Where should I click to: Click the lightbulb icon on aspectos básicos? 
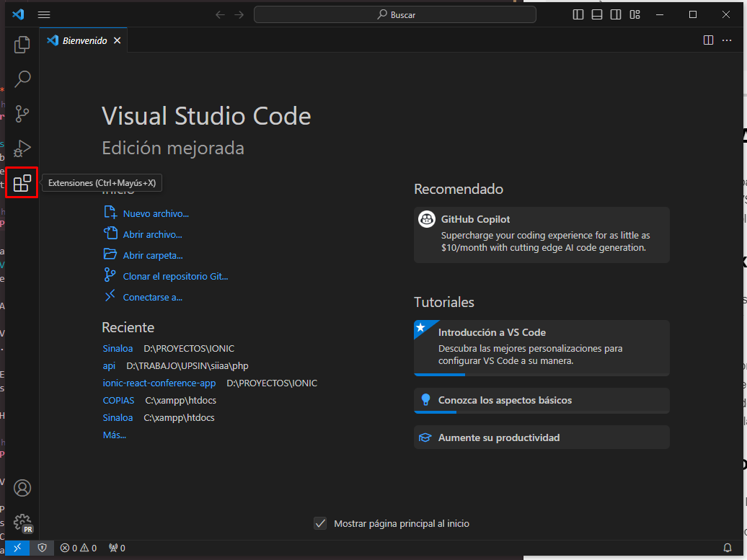pyautogui.click(x=425, y=400)
